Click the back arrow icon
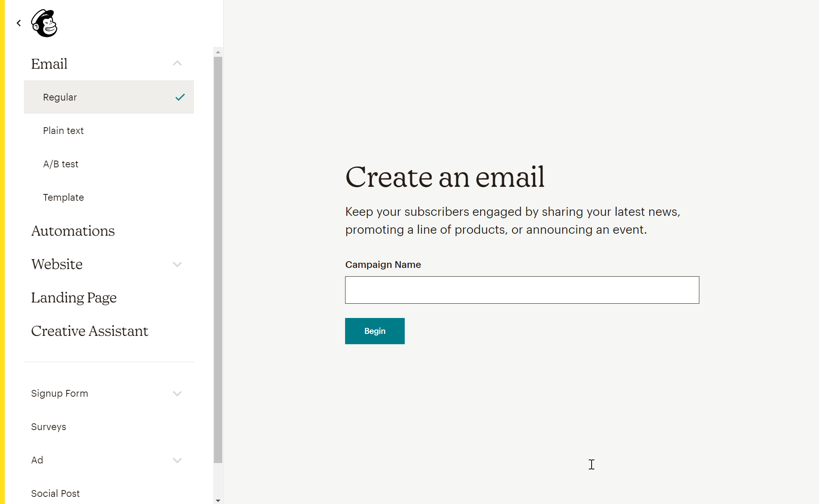 coord(19,23)
